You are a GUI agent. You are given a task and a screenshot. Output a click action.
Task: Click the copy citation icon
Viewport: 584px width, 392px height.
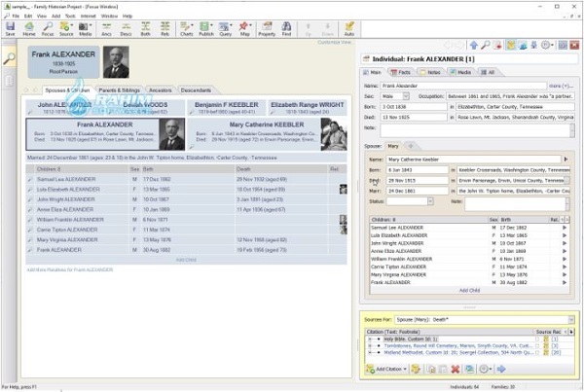(431, 369)
